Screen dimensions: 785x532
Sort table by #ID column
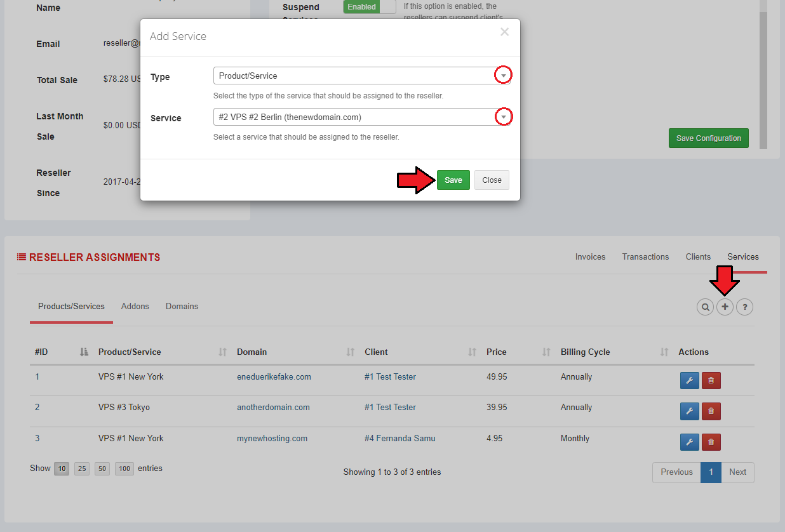(x=84, y=352)
